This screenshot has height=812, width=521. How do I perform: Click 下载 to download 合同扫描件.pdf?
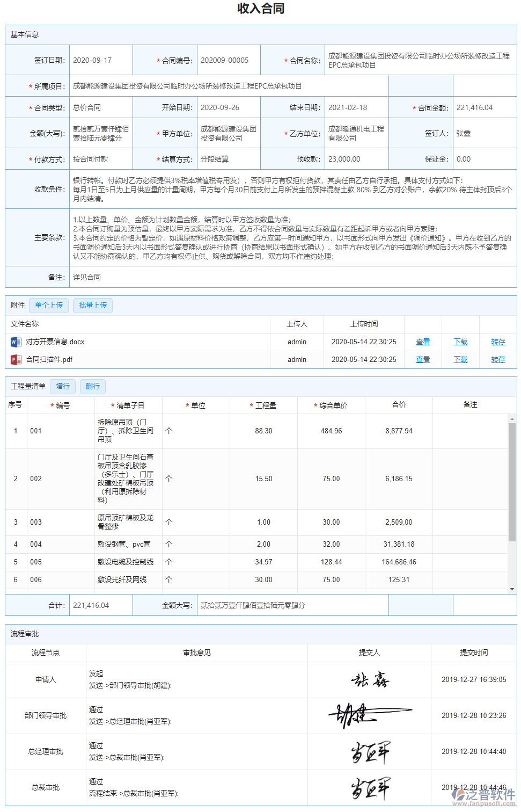tap(460, 360)
